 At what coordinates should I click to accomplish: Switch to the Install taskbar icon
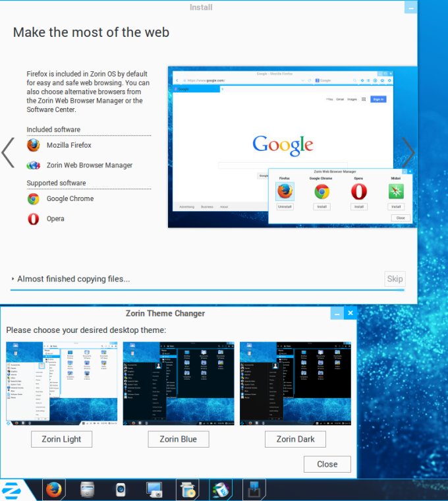(x=254, y=490)
